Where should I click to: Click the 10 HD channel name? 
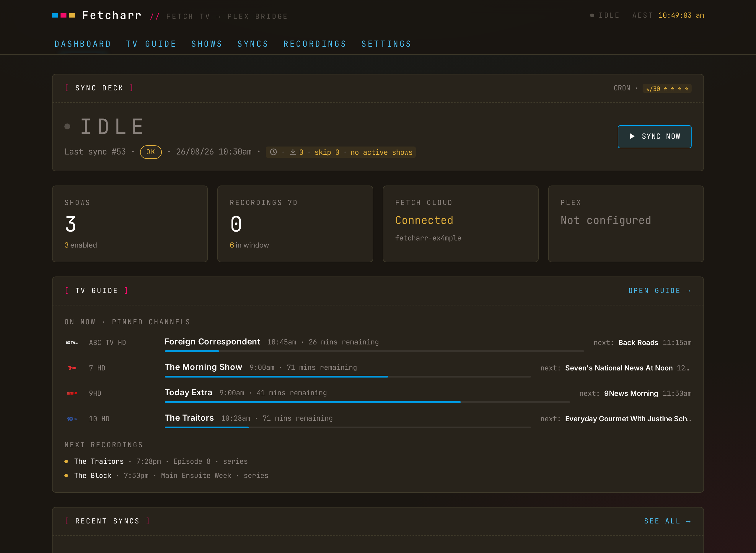click(99, 419)
